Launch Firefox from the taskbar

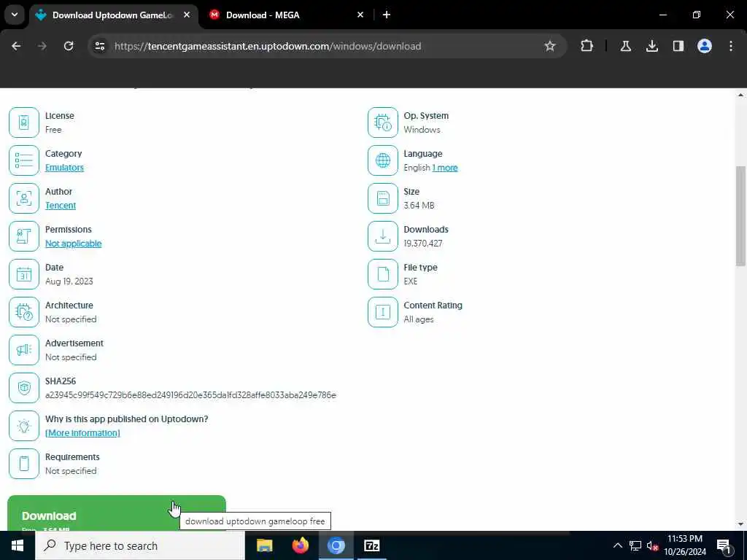click(300, 545)
